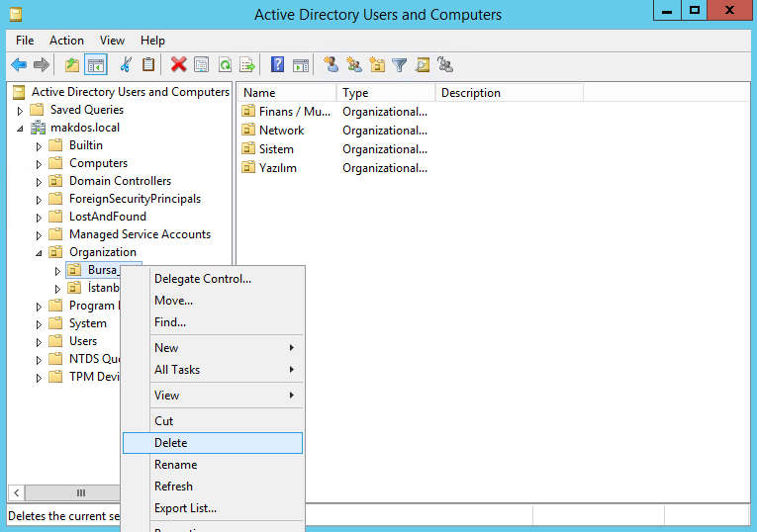Sort by the Name column header

pyautogui.click(x=287, y=93)
